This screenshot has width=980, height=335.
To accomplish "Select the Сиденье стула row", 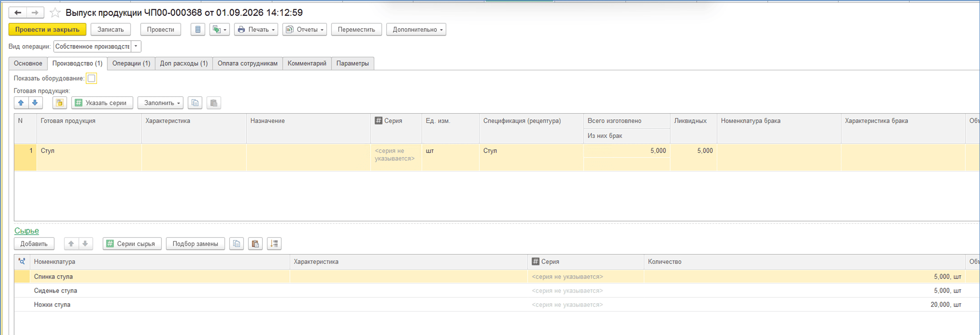I will [497, 290].
